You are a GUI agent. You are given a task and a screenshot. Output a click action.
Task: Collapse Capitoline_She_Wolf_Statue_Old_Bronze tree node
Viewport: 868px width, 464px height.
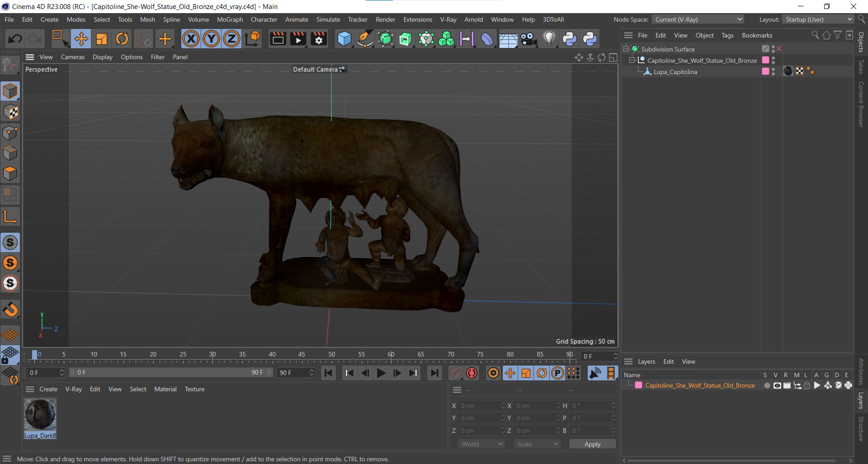pyautogui.click(x=632, y=60)
